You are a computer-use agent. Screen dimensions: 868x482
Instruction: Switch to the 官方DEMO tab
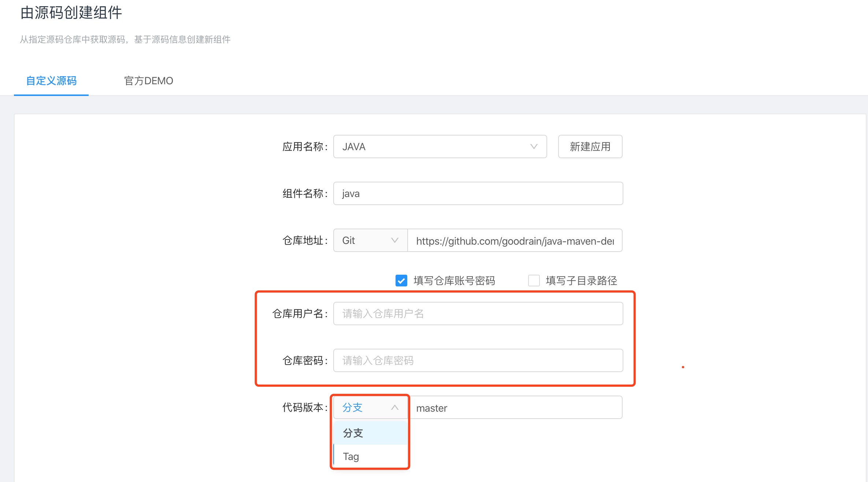(148, 81)
